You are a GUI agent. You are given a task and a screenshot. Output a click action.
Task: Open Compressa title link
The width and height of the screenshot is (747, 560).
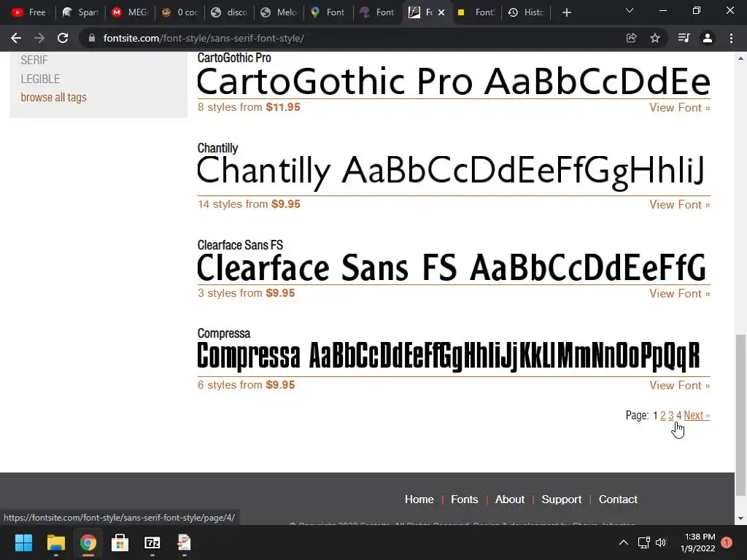tap(223, 333)
